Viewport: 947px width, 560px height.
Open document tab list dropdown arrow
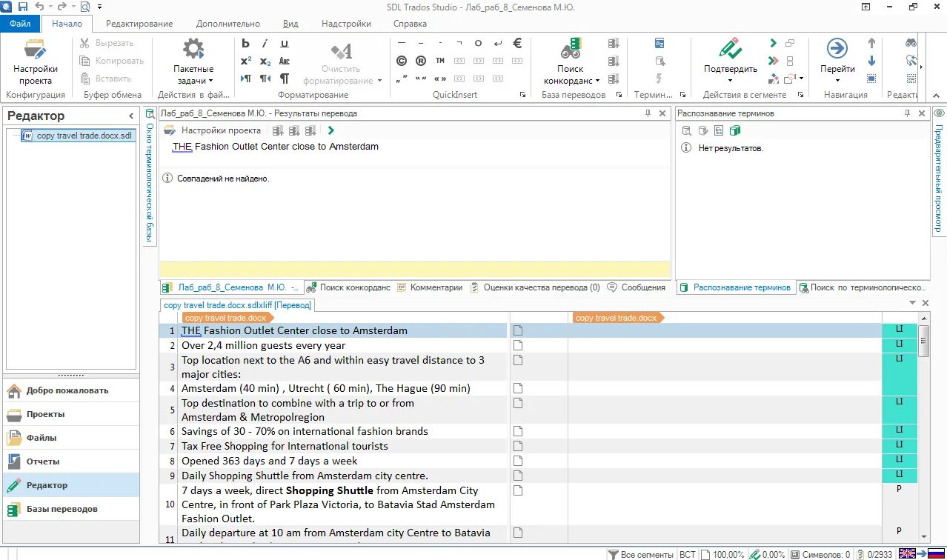pyautogui.click(x=912, y=303)
